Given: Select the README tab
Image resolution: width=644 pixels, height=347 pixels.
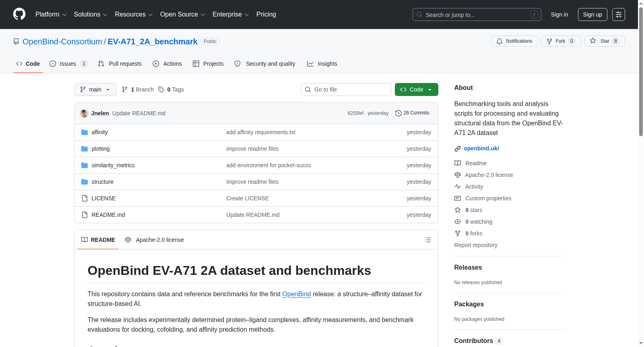Looking at the screenshot, I should coord(98,240).
